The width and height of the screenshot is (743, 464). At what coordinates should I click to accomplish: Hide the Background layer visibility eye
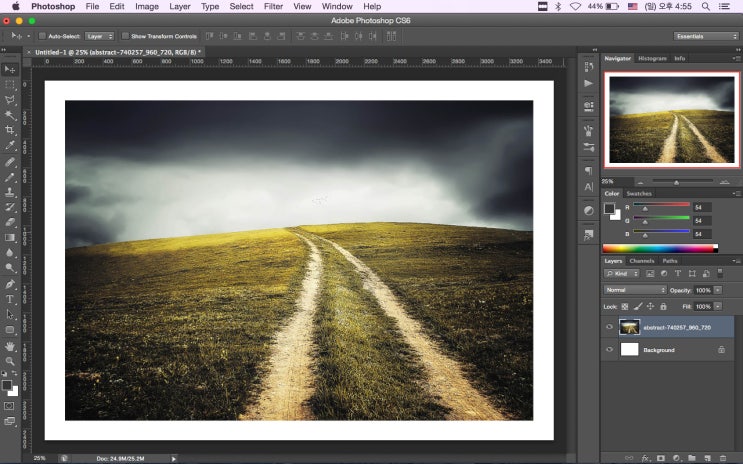610,350
